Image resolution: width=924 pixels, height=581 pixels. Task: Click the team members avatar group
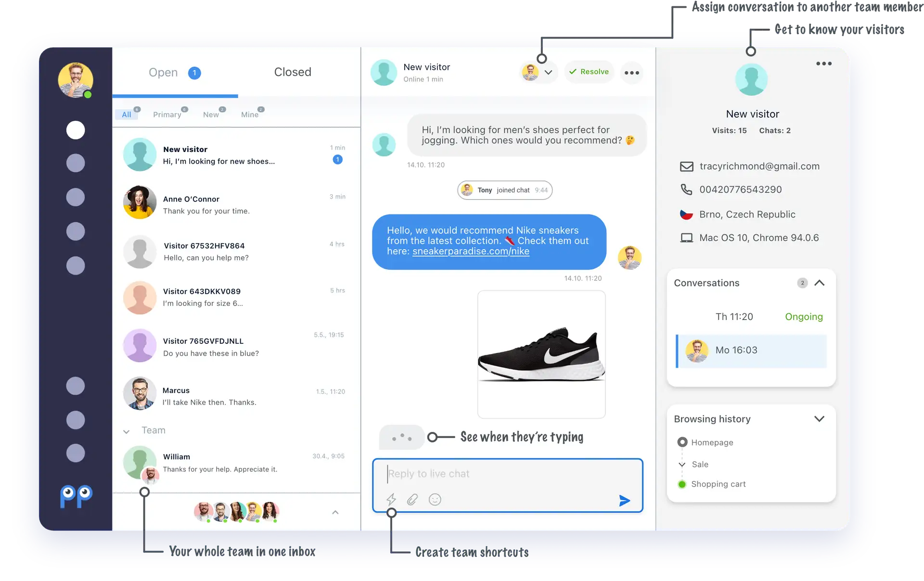click(236, 512)
